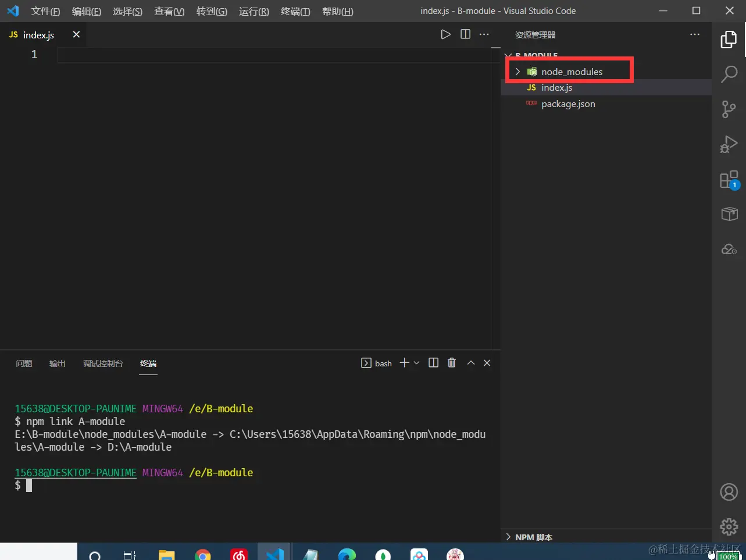Viewport: 746px width, 560px height.
Task: Launch Google Chrome from the taskbar
Action: (x=203, y=555)
